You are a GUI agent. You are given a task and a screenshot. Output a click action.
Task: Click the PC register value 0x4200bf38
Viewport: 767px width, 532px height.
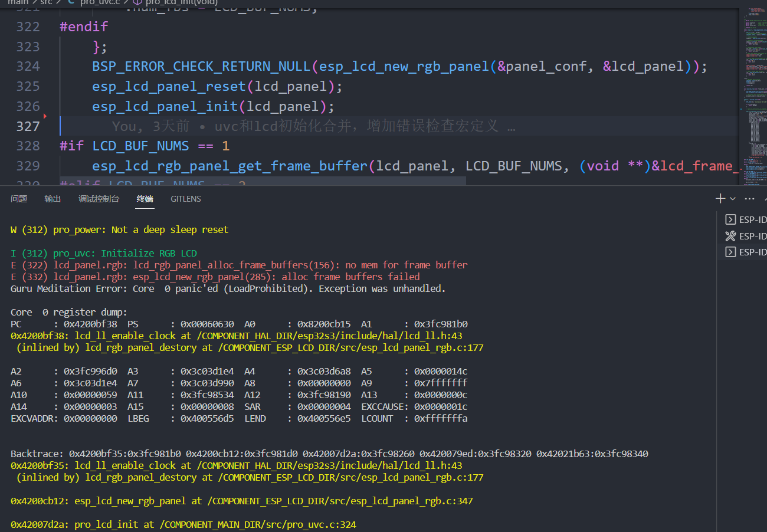(90, 324)
